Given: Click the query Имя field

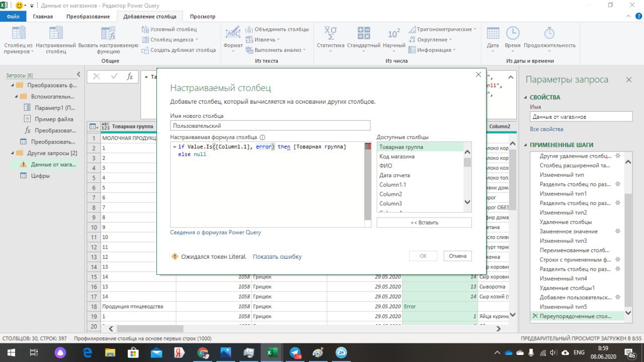Looking at the screenshot, I should tap(580, 117).
